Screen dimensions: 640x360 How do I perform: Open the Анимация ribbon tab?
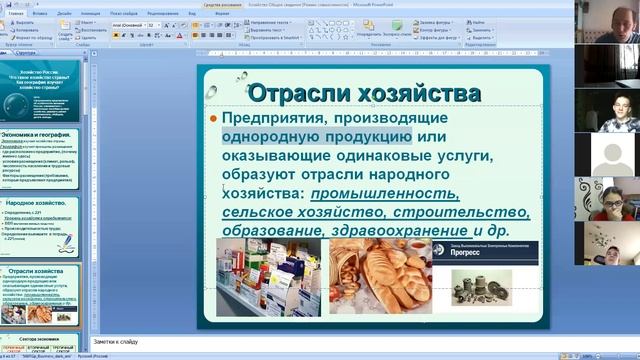[x=90, y=13]
